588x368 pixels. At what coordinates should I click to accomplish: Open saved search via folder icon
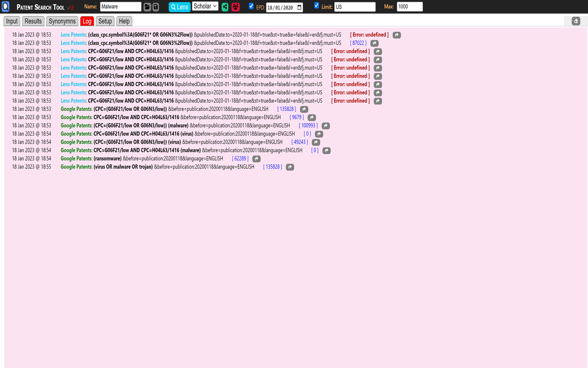147,7
